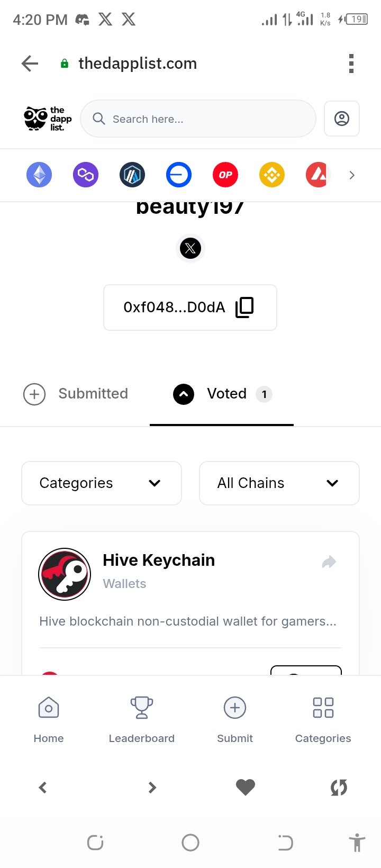Screen dimensions: 381x868
Task: Open the Hive Keychain dapp title
Action: [x=159, y=560]
